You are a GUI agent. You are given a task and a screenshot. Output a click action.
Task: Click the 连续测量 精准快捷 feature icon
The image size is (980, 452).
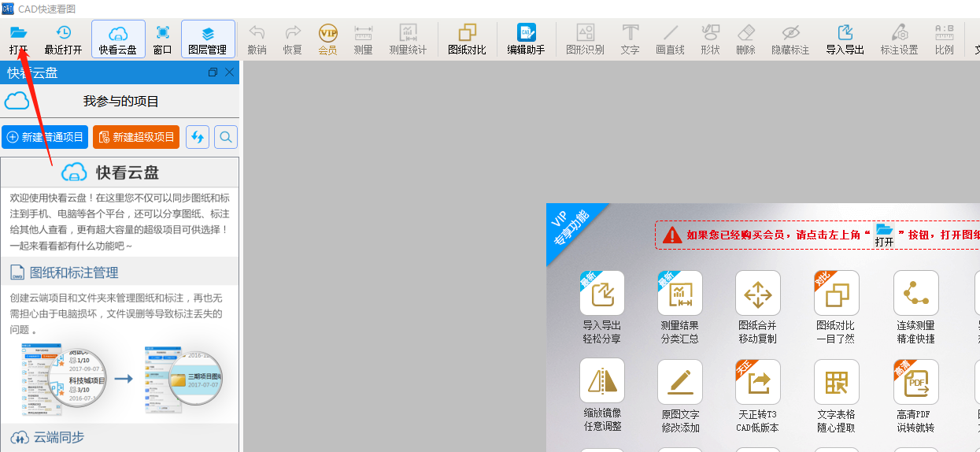pos(916,293)
